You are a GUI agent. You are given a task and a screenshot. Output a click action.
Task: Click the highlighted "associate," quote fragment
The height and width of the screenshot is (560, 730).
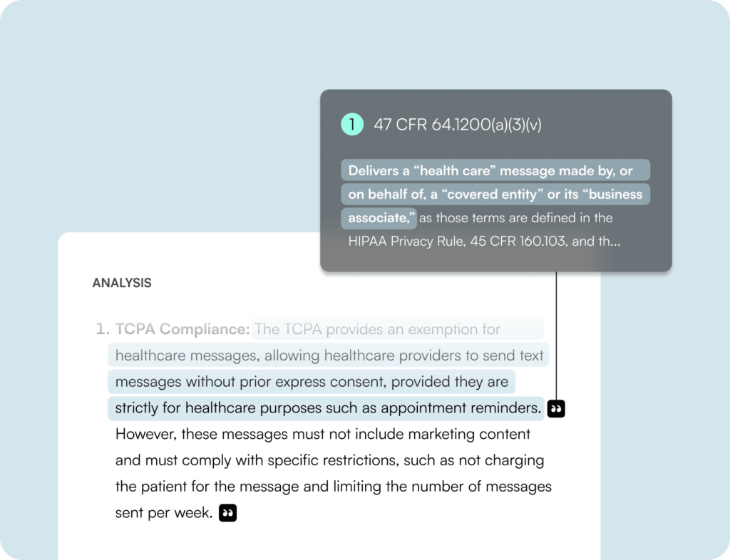(x=382, y=218)
